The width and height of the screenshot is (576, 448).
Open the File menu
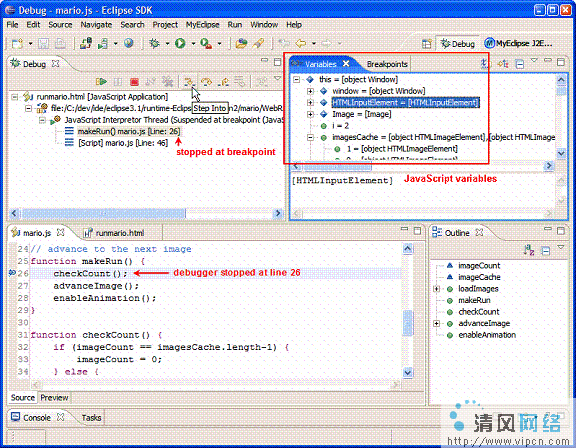[x=12, y=25]
